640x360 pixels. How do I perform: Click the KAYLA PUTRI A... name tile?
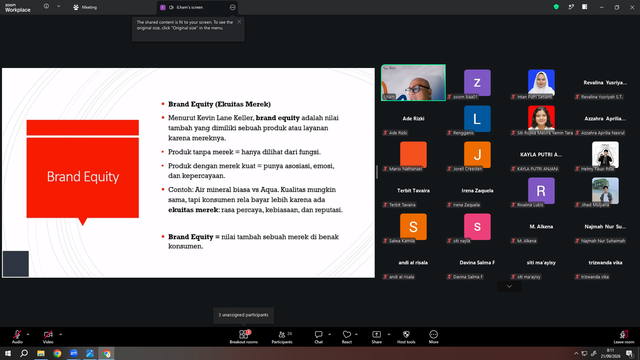click(x=541, y=154)
